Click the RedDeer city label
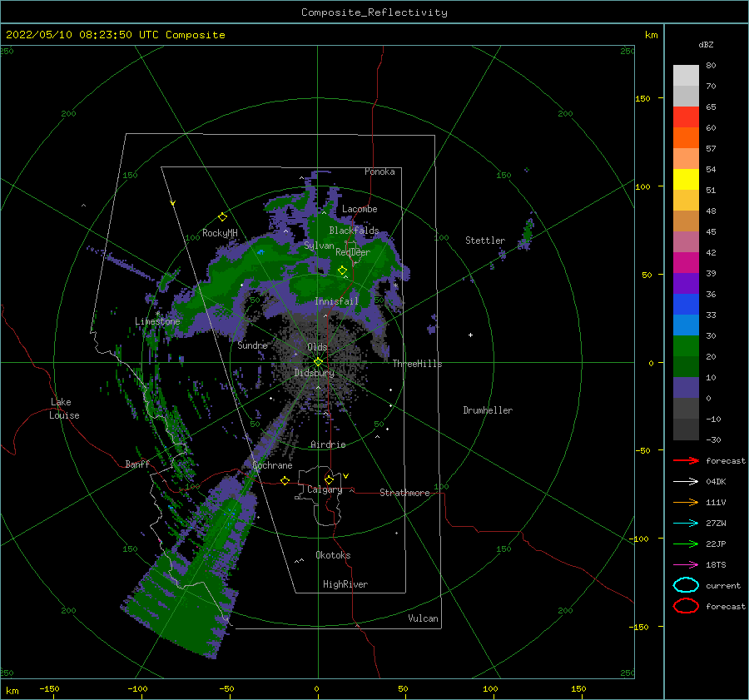Image resolution: width=749 pixels, height=700 pixels. tap(353, 252)
